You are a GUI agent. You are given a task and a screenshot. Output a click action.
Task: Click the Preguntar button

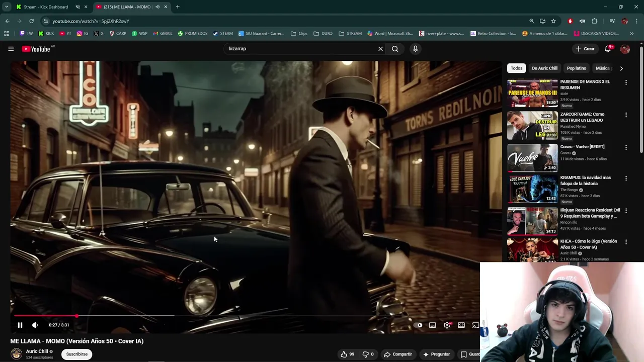[x=436, y=354]
